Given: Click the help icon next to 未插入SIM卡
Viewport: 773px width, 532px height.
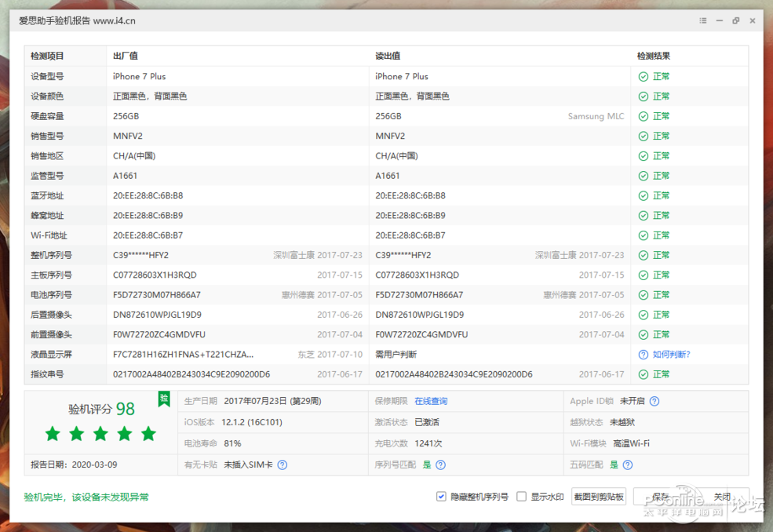Looking at the screenshot, I should click(282, 465).
